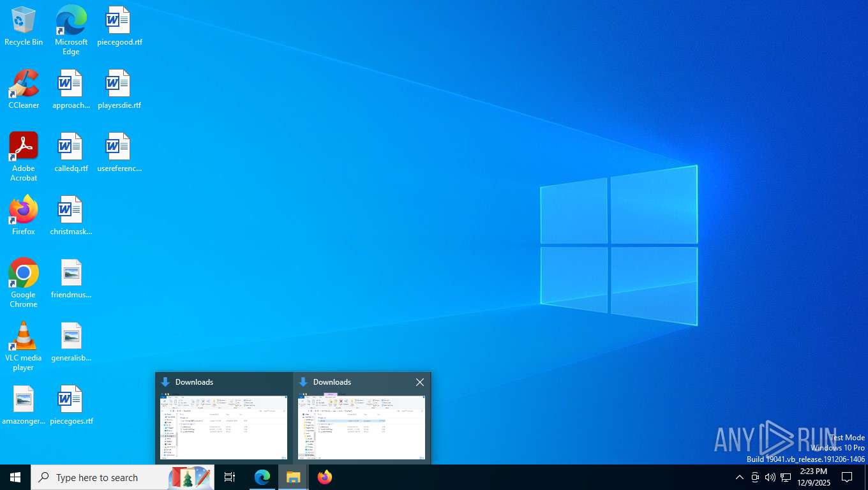Select the generalisb... image file
868x490 pixels.
pyautogui.click(x=71, y=342)
